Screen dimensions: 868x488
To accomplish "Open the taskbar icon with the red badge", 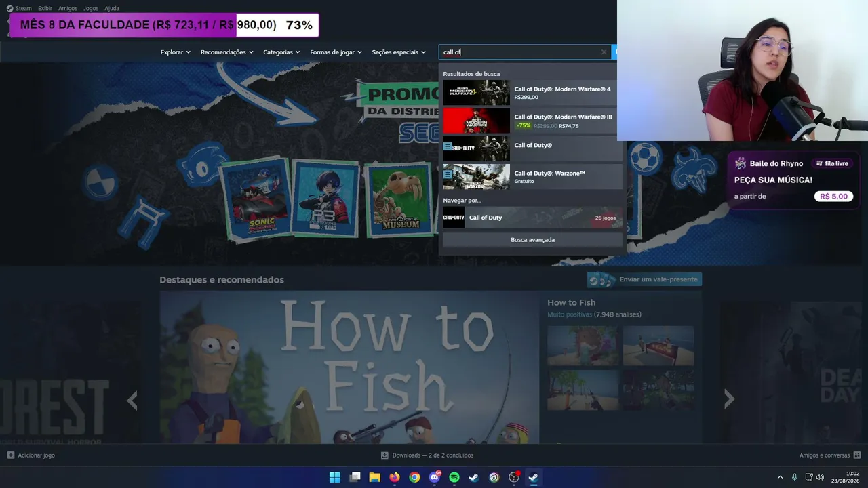I will click(514, 477).
